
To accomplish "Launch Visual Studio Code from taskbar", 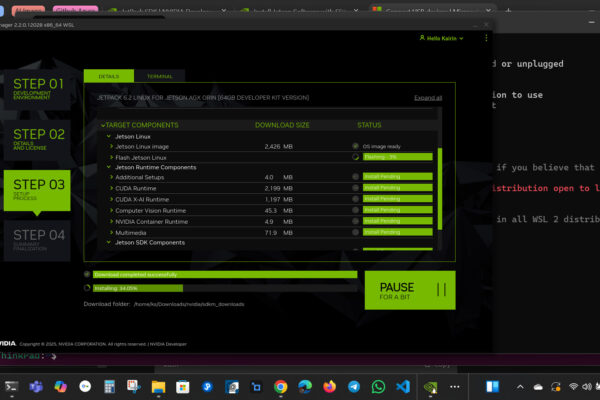I will 403,386.
